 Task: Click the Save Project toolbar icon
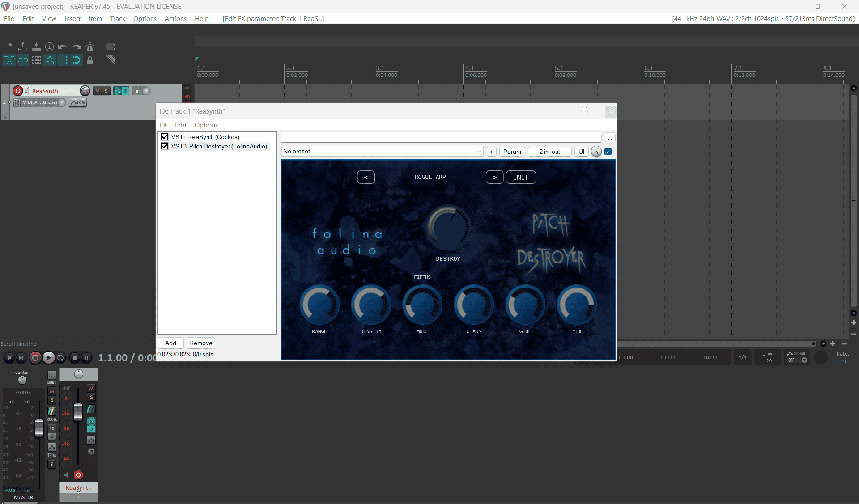36,47
